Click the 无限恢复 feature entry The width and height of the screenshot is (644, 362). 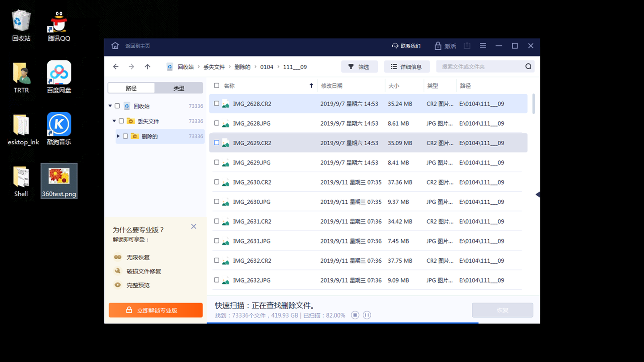(138, 257)
